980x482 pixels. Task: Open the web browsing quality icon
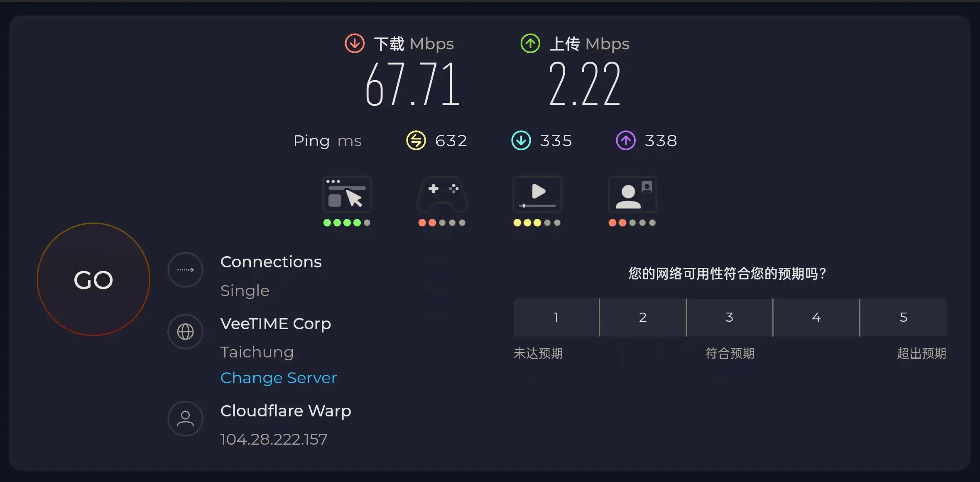(347, 195)
